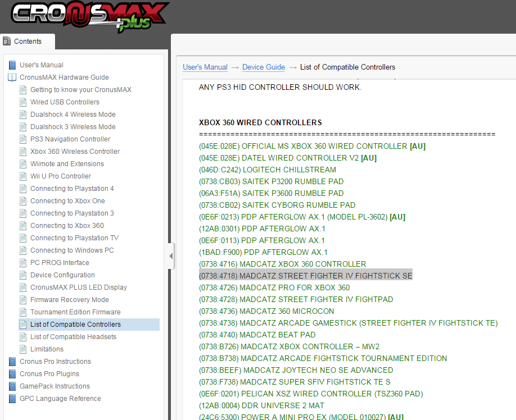Click the XBOX 360 WIRED CONTROLLERS heading
The width and height of the screenshot is (516, 420).
pos(260,122)
